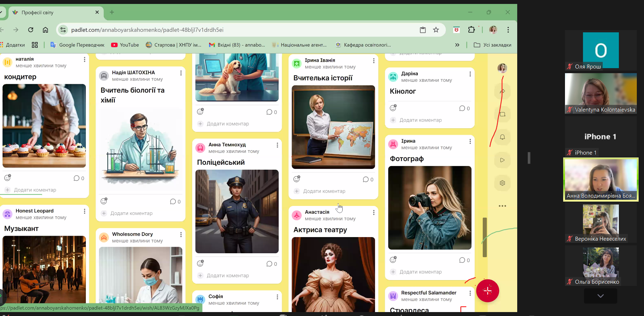Click the share arrow icon in sidebar
Screen dimensions: 644x316
point(502,91)
